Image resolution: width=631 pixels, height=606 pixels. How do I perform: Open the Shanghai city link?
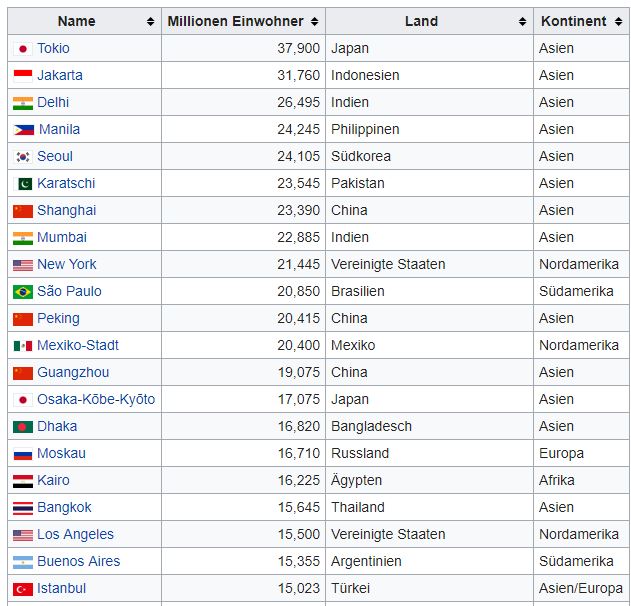point(66,210)
